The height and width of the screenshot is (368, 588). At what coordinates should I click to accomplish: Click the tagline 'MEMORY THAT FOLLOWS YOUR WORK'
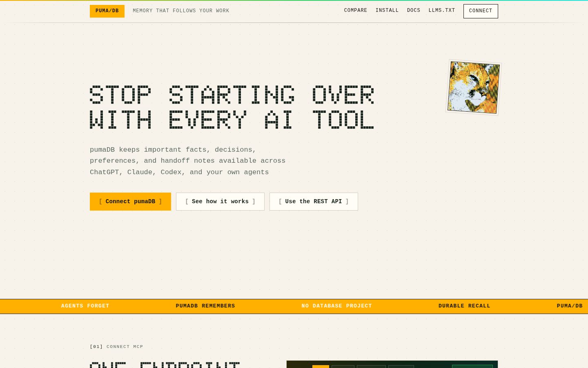(181, 11)
